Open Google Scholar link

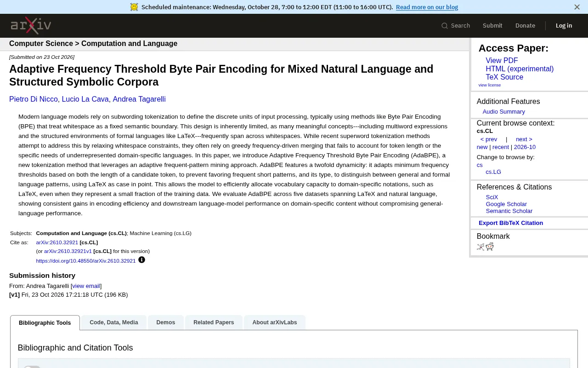pyautogui.click(x=506, y=204)
